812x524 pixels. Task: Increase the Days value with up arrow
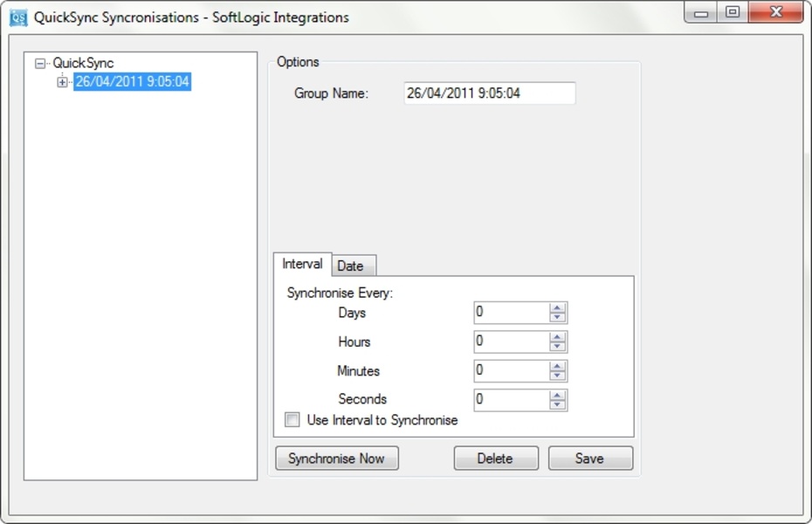tap(557, 307)
